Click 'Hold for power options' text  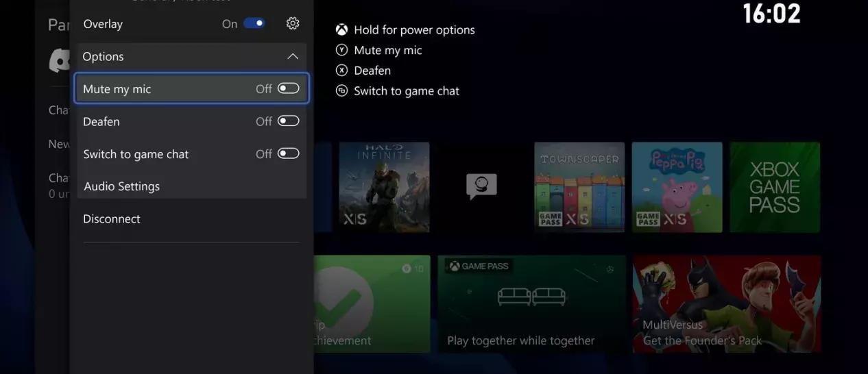pos(414,30)
